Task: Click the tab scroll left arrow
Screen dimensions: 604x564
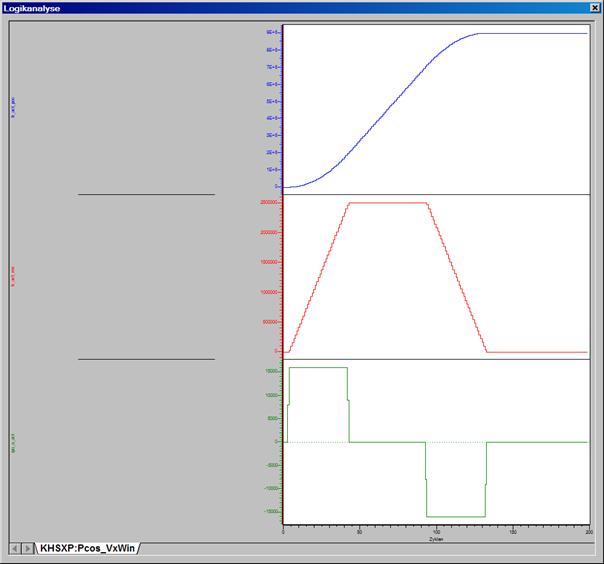Action: coord(15,548)
